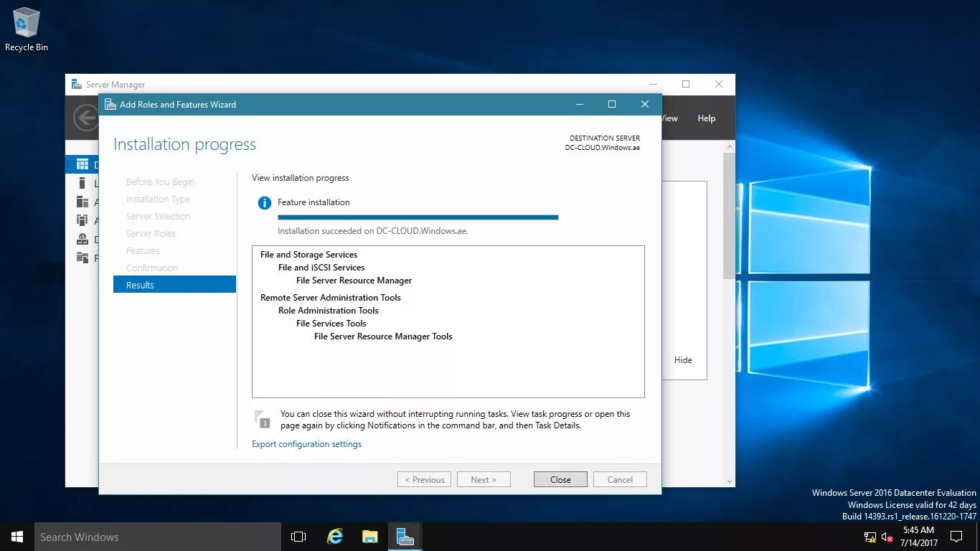Screen dimensions: 980x551
Task: Select the Results step in the wizard
Action: click(x=174, y=285)
